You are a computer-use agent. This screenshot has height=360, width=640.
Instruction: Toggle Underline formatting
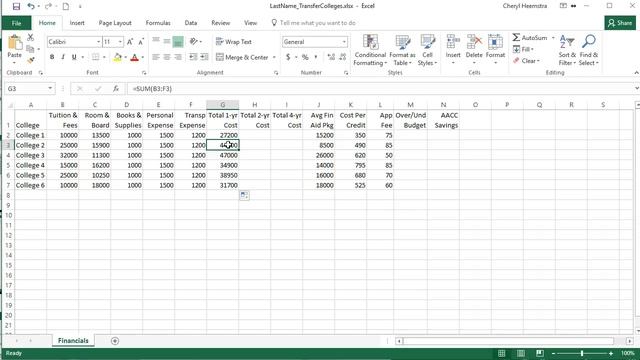click(x=74, y=57)
